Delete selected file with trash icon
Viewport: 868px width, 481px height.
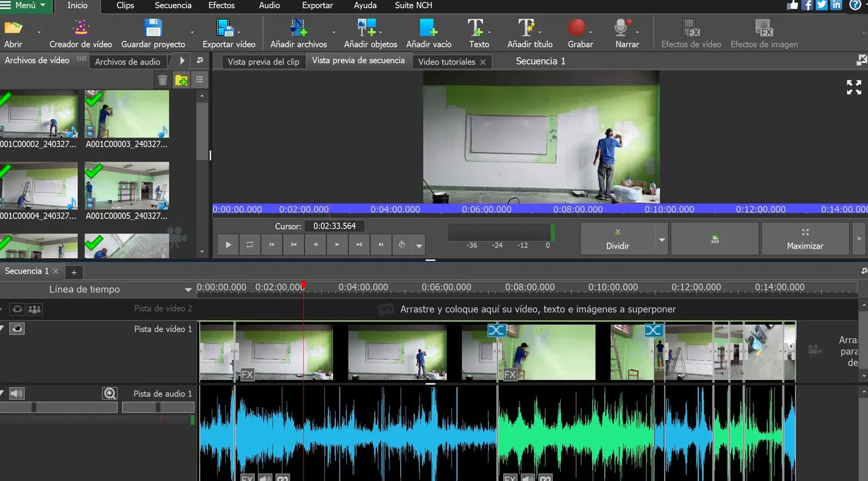click(x=163, y=81)
